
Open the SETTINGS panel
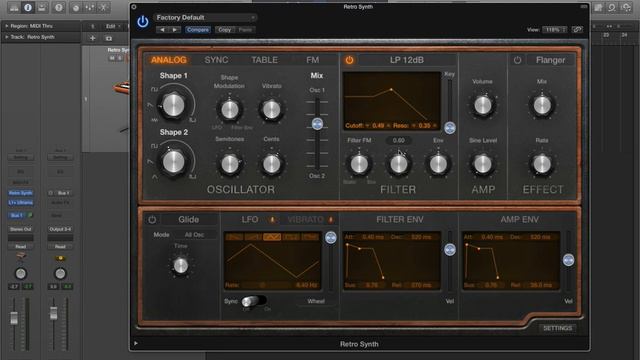[558, 328]
